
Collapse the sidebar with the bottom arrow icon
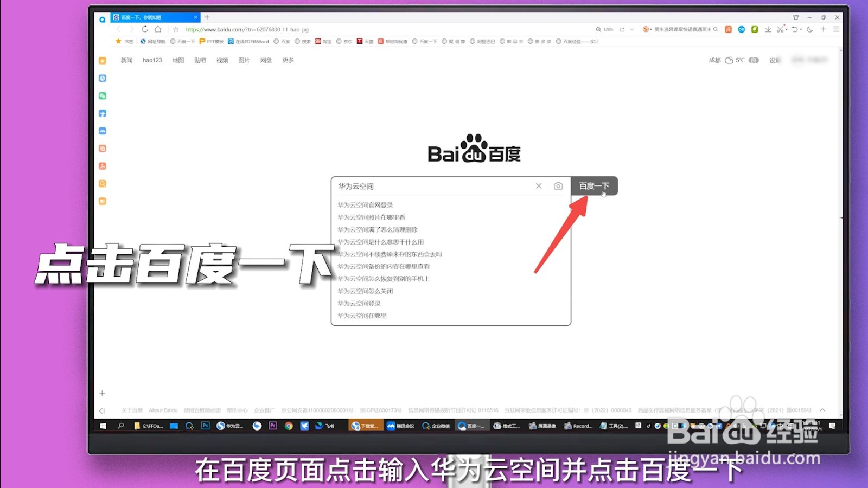[102, 411]
